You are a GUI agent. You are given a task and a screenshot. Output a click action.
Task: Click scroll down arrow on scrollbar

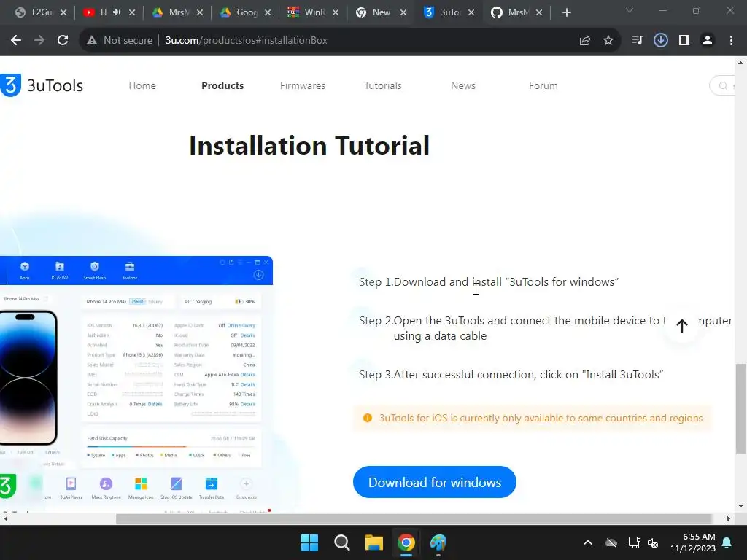pyautogui.click(x=740, y=506)
